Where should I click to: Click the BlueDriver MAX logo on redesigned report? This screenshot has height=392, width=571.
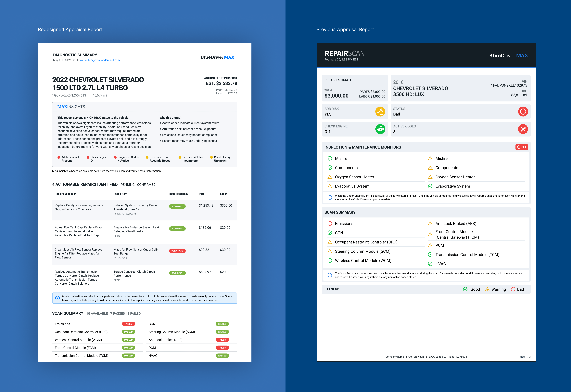coord(217,57)
